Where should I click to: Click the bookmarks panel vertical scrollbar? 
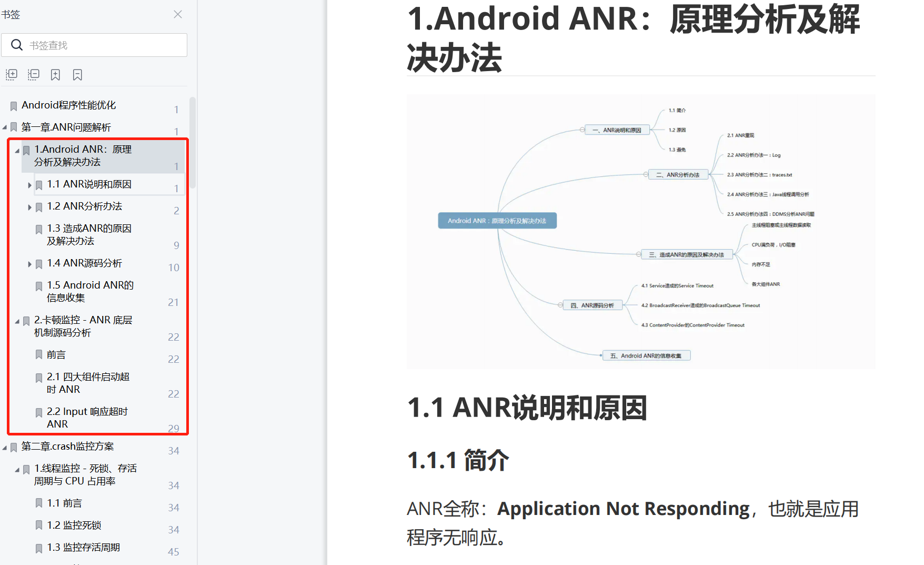coord(193,142)
